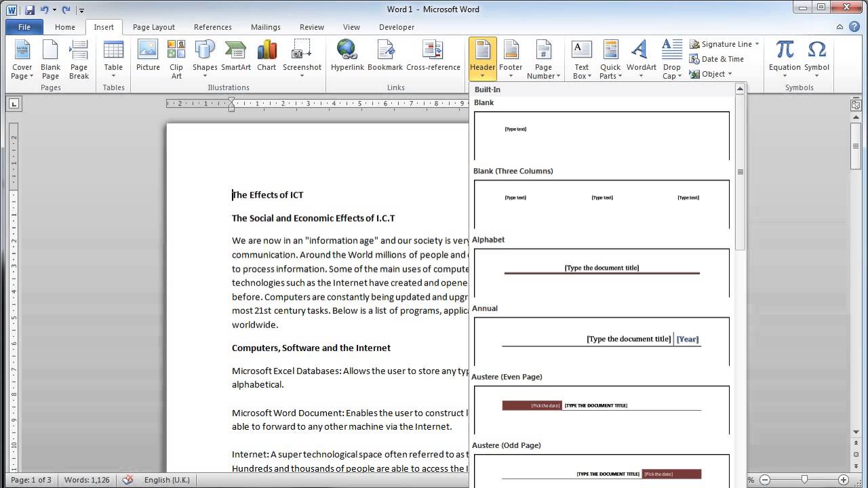Open Microsoft Word Help
868x488 pixels.
(854, 27)
